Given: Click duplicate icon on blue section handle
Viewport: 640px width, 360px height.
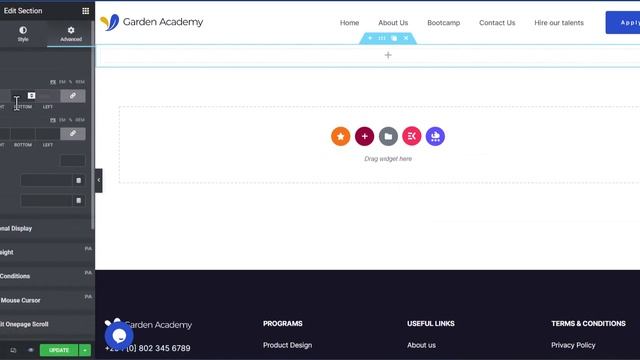Looking at the screenshot, I should pyautogui.click(x=394, y=38).
